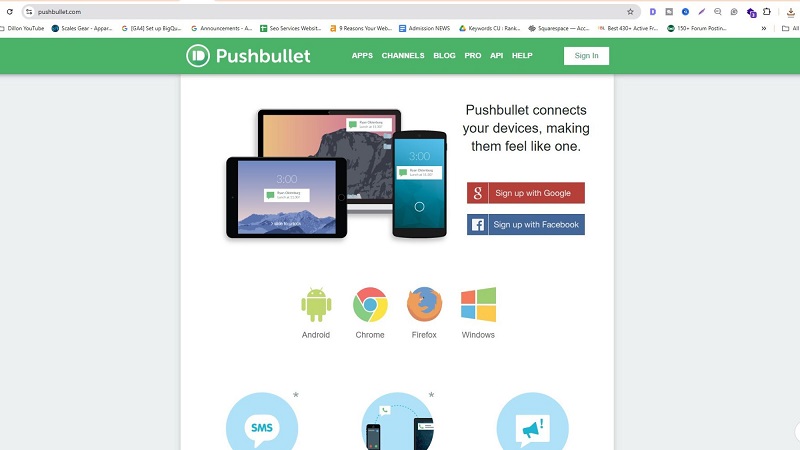The image size is (800, 450).
Task: Choose the Firefox icon
Action: pos(424,305)
